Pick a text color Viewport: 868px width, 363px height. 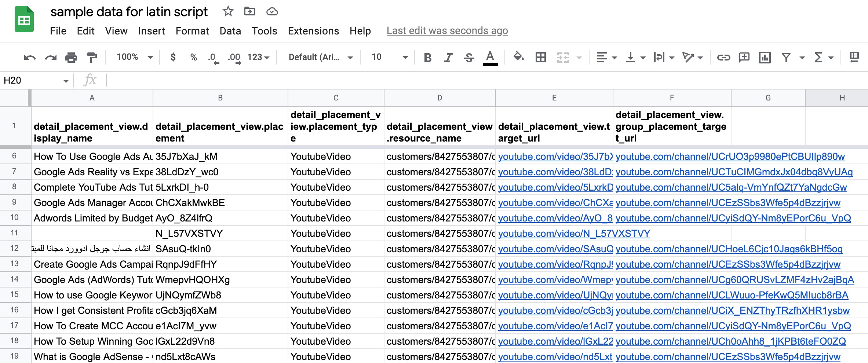pos(490,57)
